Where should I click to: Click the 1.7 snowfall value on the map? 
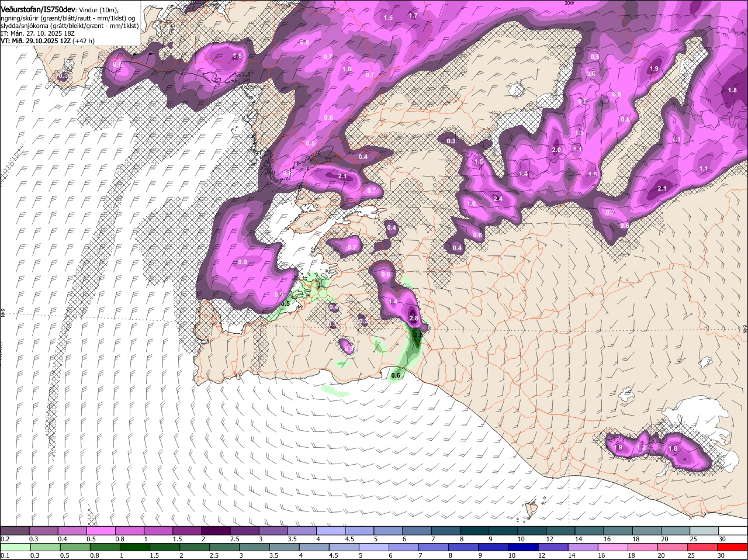tap(413, 15)
